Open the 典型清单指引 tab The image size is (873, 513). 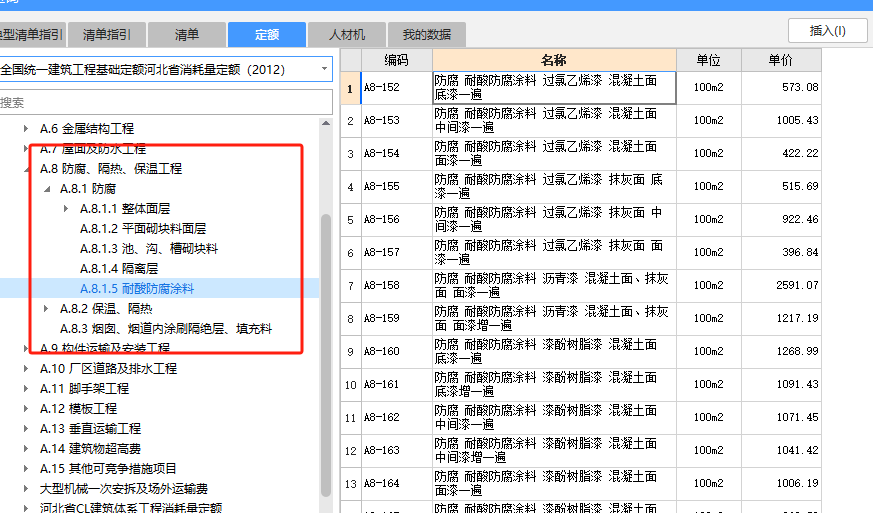32,35
